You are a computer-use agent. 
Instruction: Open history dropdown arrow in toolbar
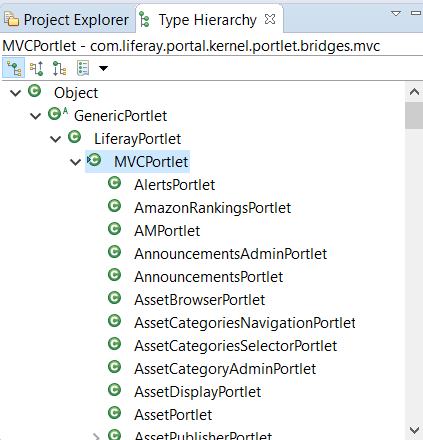pos(103,68)
